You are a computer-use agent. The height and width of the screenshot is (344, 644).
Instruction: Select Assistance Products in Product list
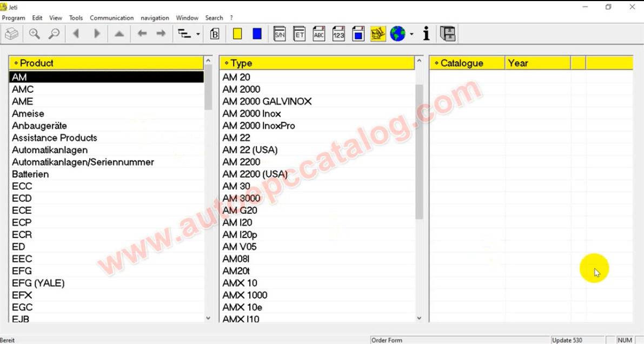pyautogui.click(x=106, y=138)
